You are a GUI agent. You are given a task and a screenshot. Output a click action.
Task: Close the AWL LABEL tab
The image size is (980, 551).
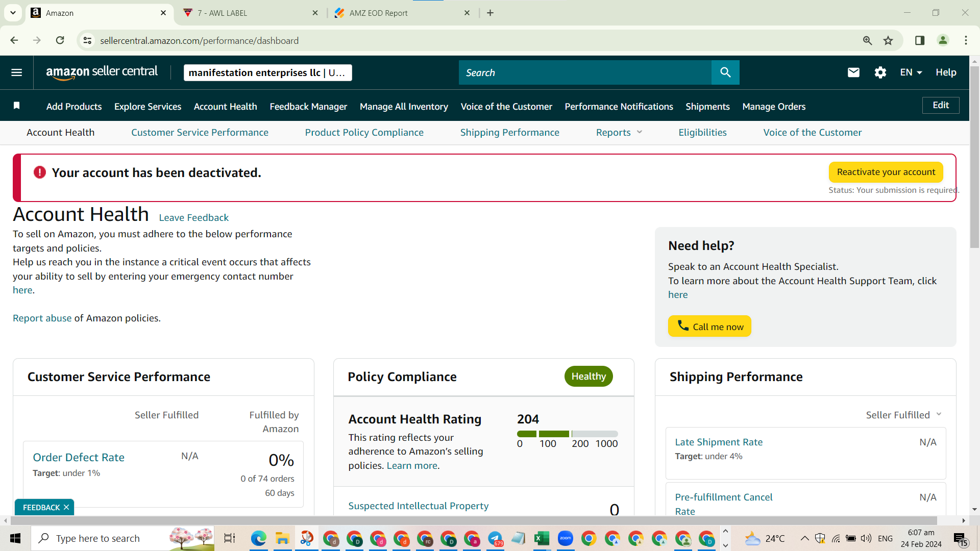(315, 13)
